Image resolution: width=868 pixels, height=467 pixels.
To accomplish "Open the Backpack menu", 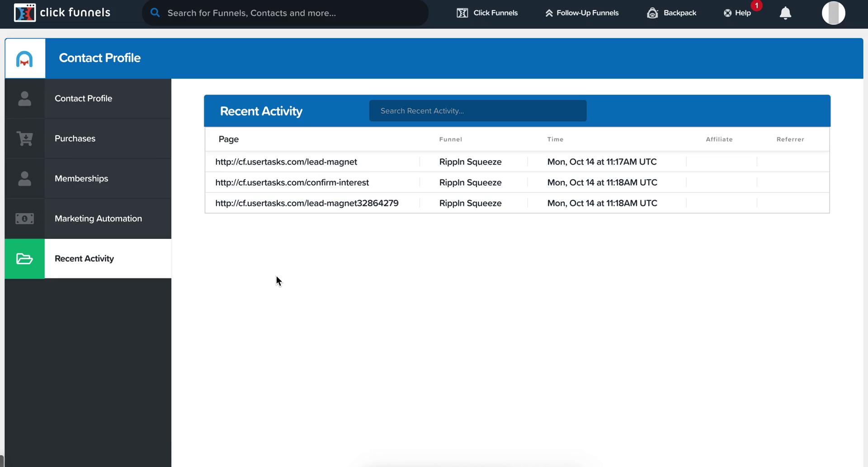I will tap(671, 13).
